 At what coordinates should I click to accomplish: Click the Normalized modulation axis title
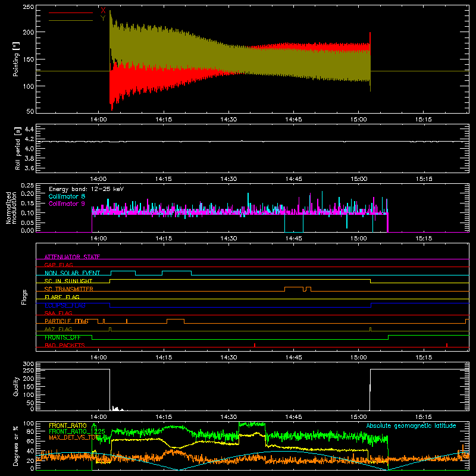[x=11, y=208]
